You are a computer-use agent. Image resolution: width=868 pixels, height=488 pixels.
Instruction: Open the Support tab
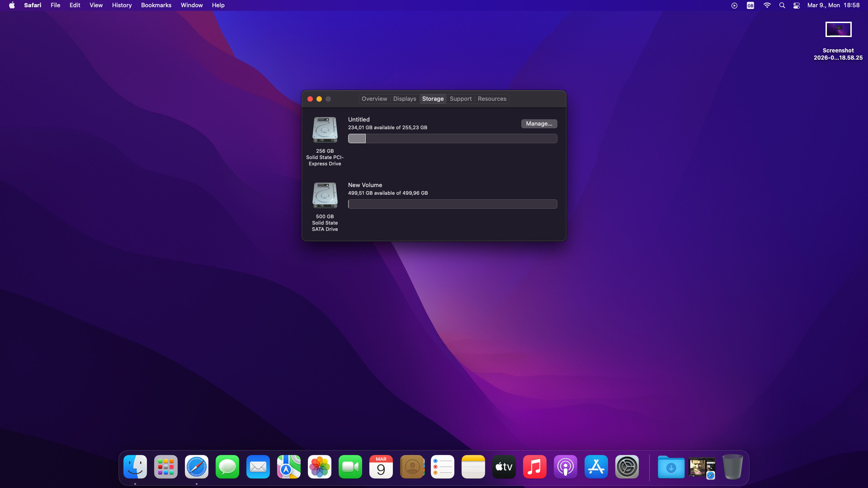click(x=461, y=99)
